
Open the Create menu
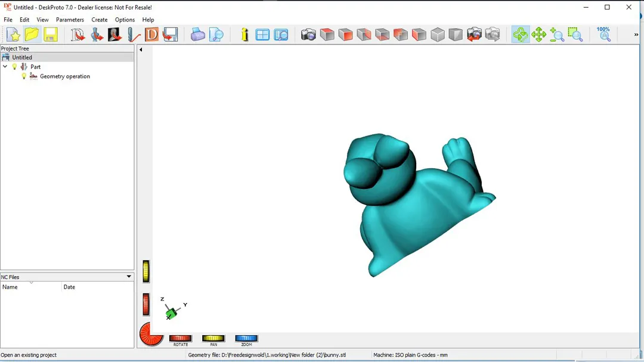tap(100, 20)
